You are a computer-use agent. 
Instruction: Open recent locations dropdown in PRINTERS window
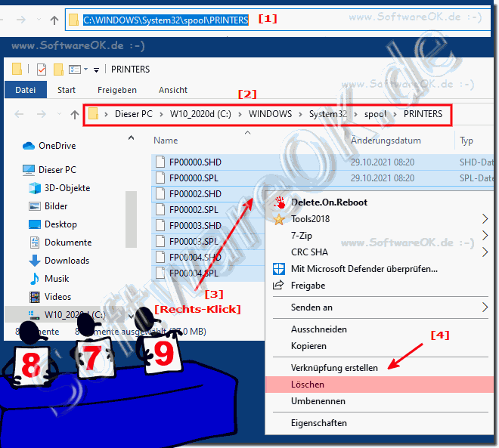pyautogui.click(x=59, y=114)
